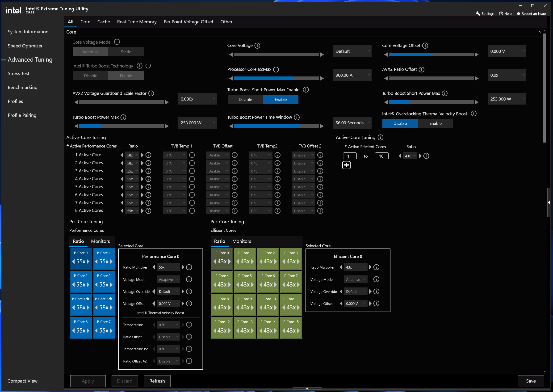Show info for Performance Core 0 Ratio Multiplier
The width and height of the screenshot is (553, 392).
point(189,267)
